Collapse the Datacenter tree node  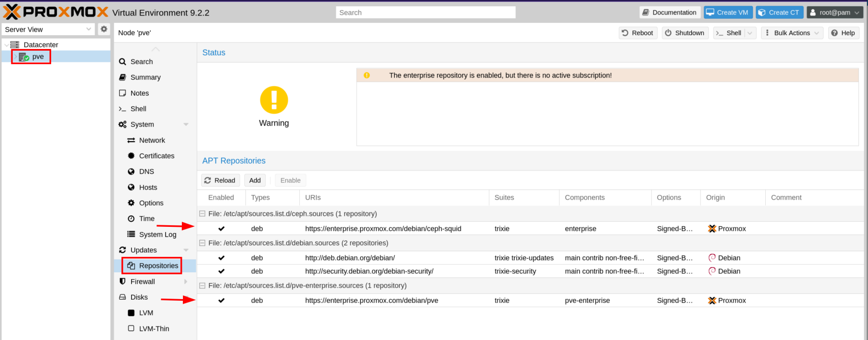[6, 45]
